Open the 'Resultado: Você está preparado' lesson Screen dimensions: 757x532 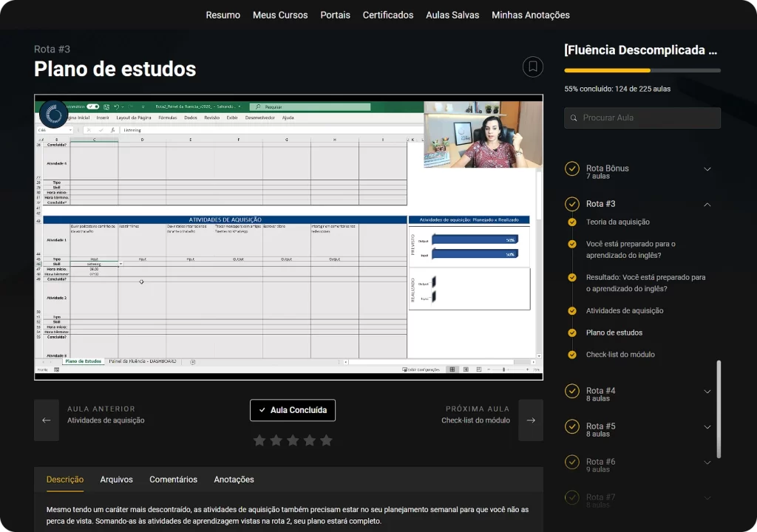(646, 283)
